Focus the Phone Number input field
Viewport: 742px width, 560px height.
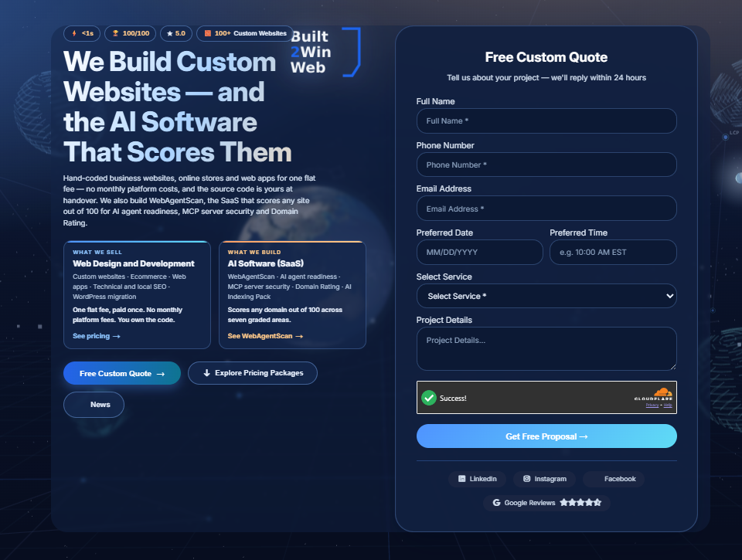[546, 165]
